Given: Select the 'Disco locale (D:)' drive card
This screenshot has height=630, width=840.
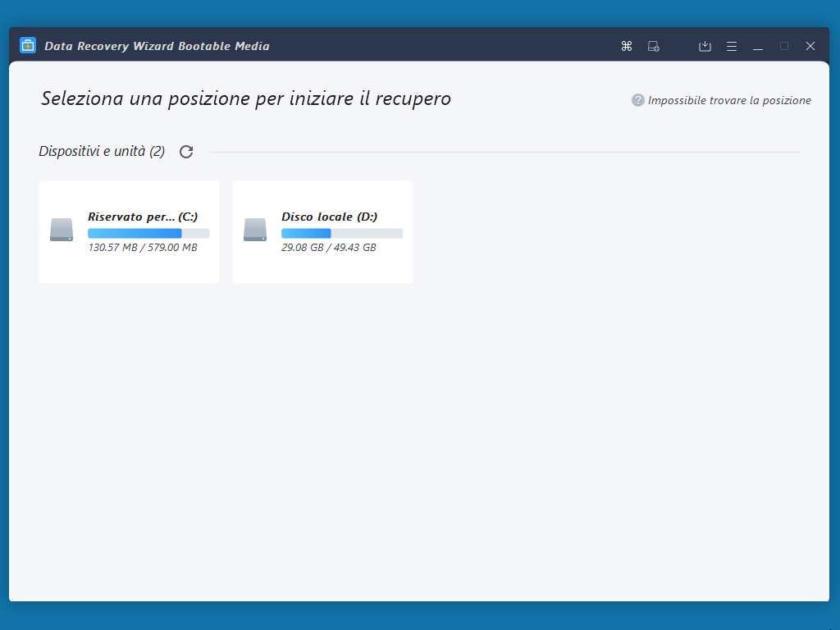Looking at the screenshot, I should (x=322, y=232).
